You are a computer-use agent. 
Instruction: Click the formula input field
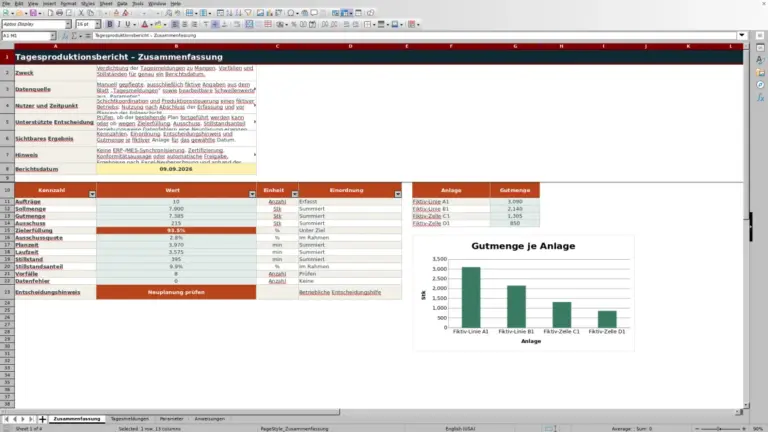point(414,36)
